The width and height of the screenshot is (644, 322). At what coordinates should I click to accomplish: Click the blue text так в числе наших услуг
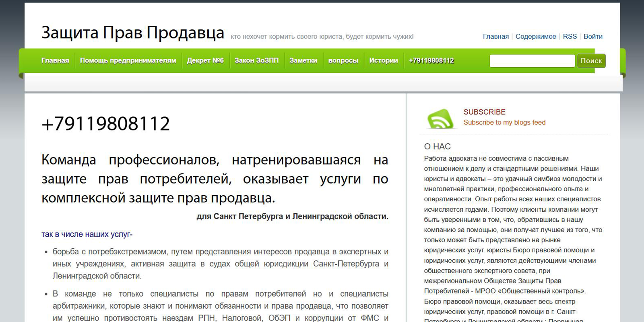(87, 234)
